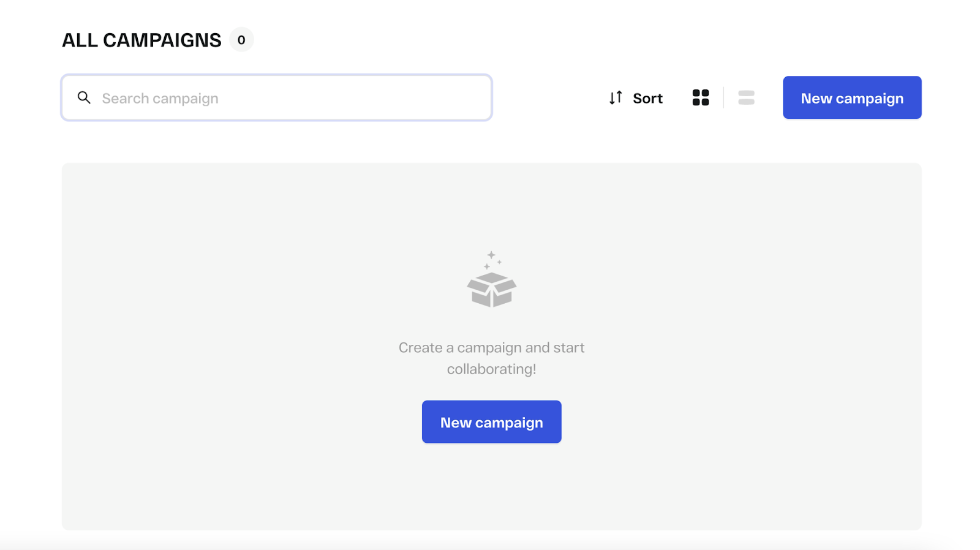980x550 pixels.
Task: Click the Sort text label
Action: click(x=647, y=99)
